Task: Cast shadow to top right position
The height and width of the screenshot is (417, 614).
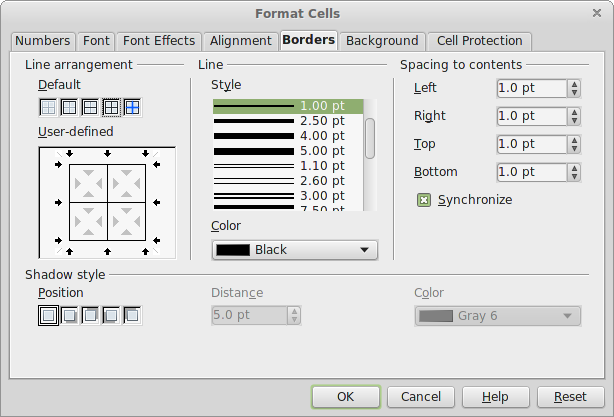Action: (x=89, y=316)
